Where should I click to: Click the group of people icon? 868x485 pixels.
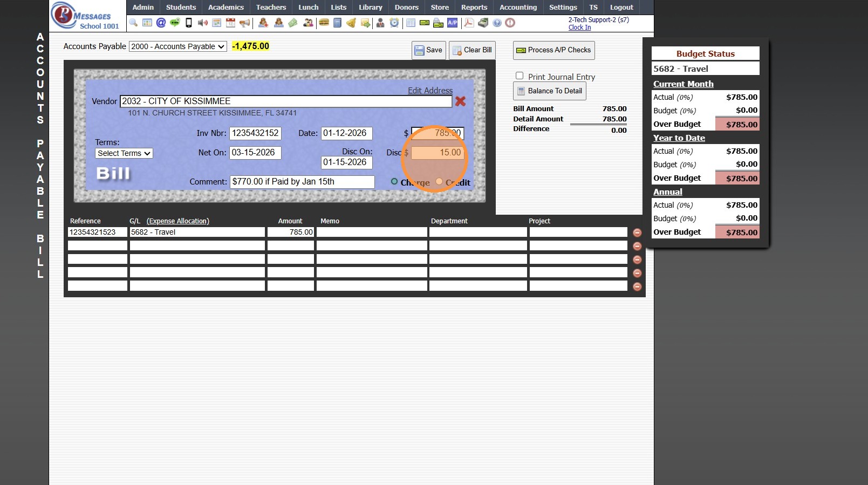308,23
